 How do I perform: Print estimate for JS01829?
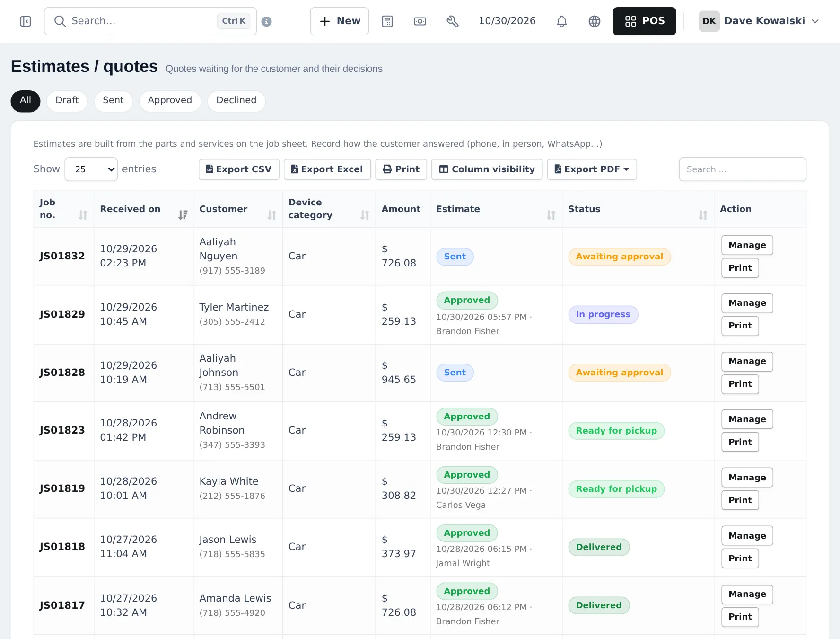point(740,326)
